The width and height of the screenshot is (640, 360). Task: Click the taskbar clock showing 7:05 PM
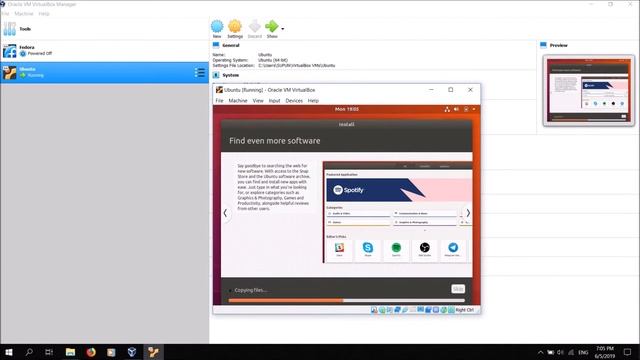[605, 352]
